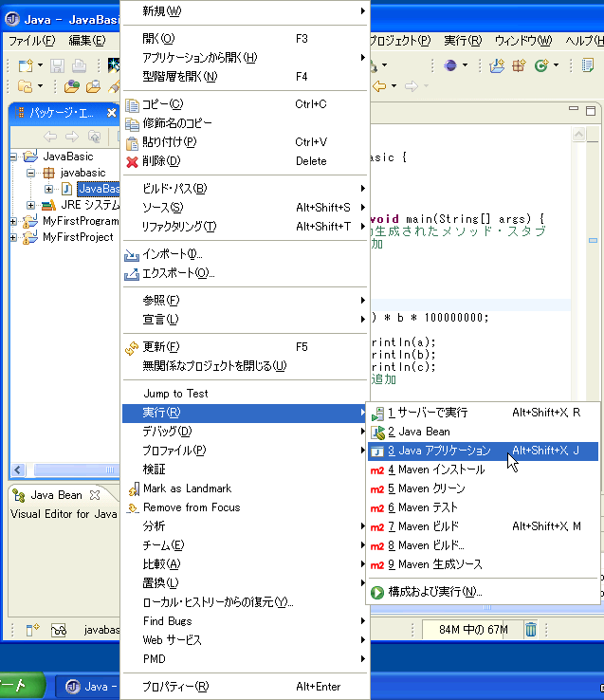Image resolution: width=604 pixels, height=700 pixels.
Task: Click the New Java Package icon
Action: [519, 65]
